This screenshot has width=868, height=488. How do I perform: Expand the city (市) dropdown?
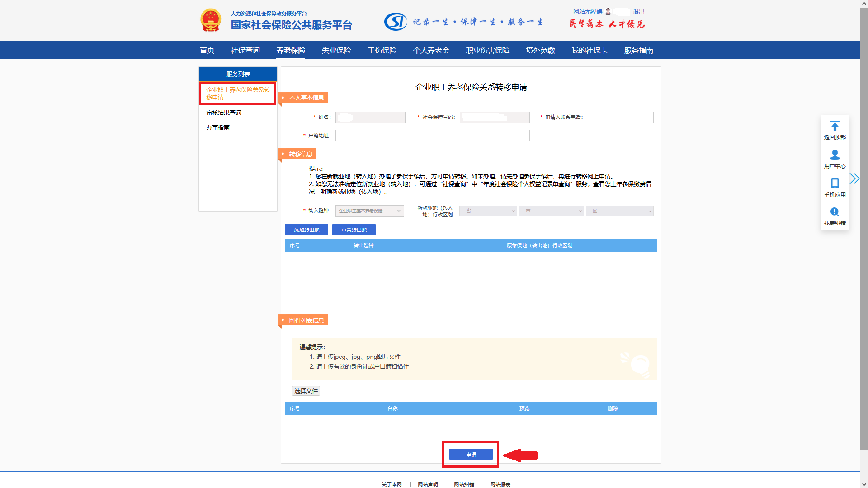(x=551, y=211)
